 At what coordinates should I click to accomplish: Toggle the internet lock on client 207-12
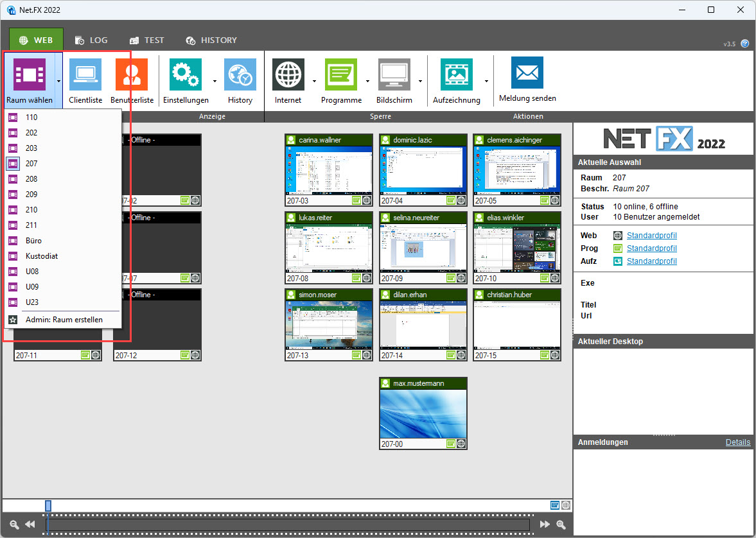195,355
